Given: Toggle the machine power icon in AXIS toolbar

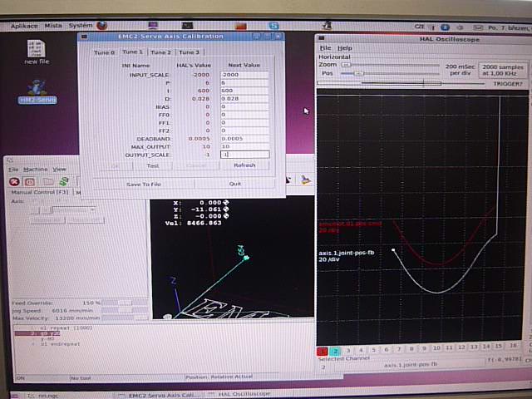Looking at the screenshot, I should coord(29,180).
